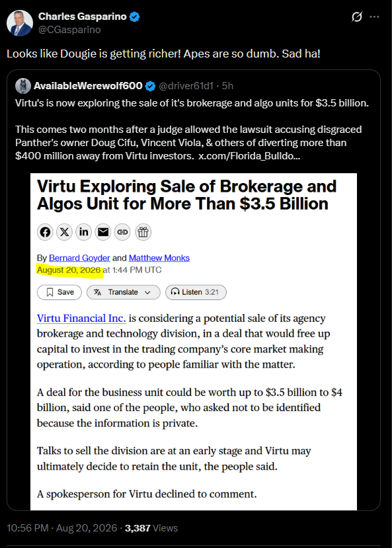Open AvailableWerewolf600 display name
The width and height of the screenshot is (392, 548).
coord(88,86)
